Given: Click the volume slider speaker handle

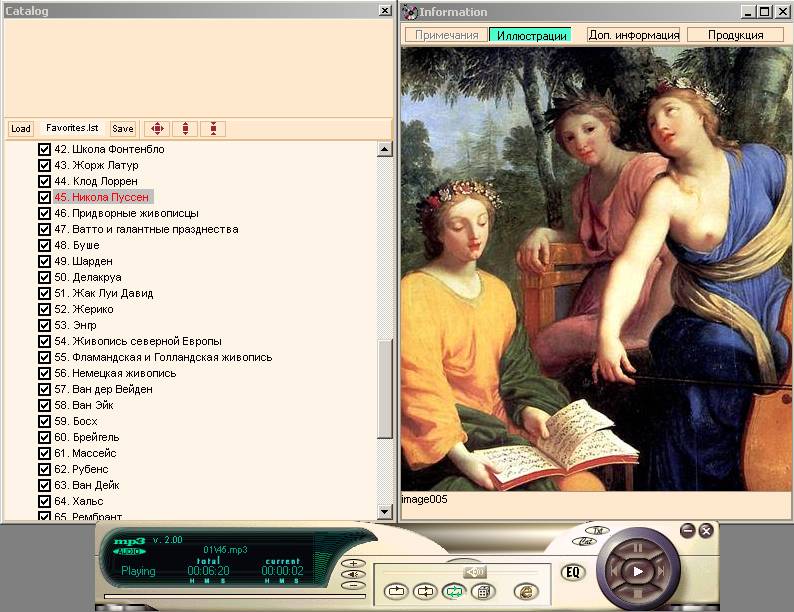Looking at the screenshot, I should point(475,572).
